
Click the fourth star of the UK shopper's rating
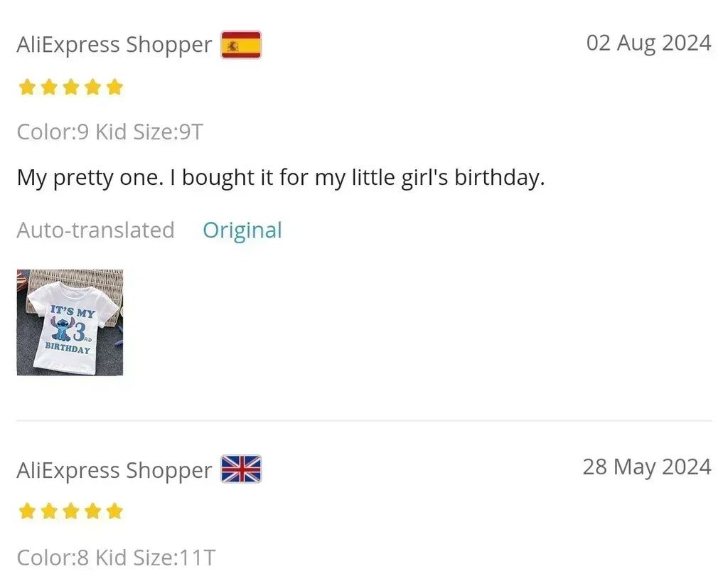pyautogui.click(x=92, y=511)
